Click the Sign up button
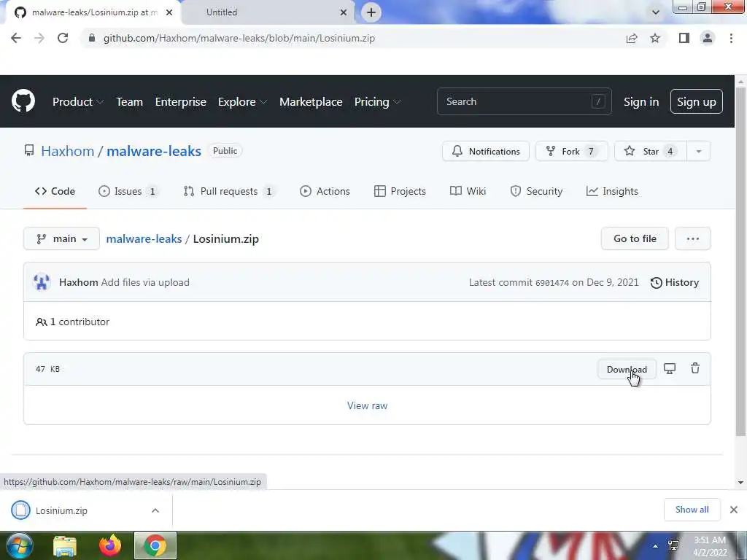This screenshot has height=560, width=747. [x=697, y=102]
